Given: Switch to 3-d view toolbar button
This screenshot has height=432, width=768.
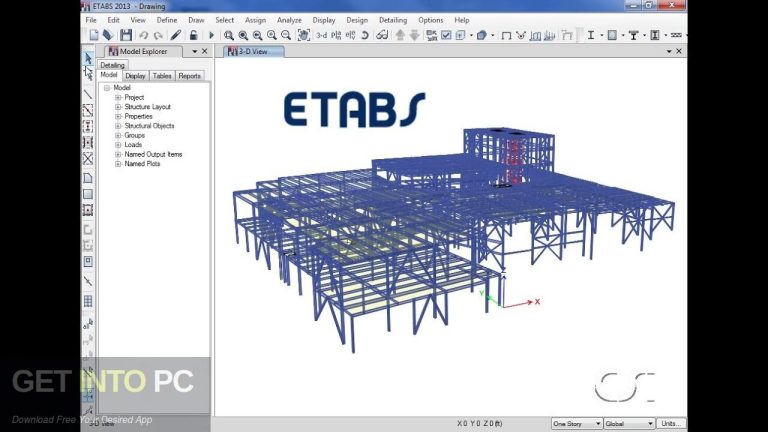Looking at the screenshot, I should pyautogui.click(x=322, y=35).
